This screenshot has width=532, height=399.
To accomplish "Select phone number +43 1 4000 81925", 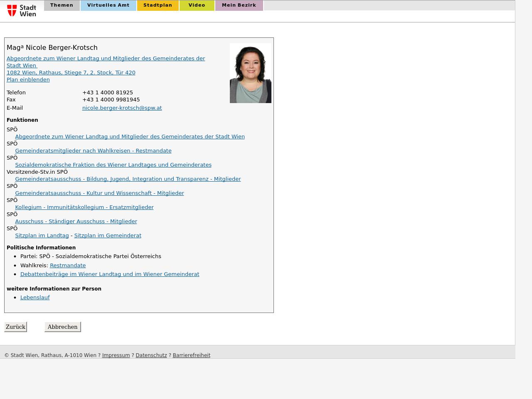I will 108,92.
